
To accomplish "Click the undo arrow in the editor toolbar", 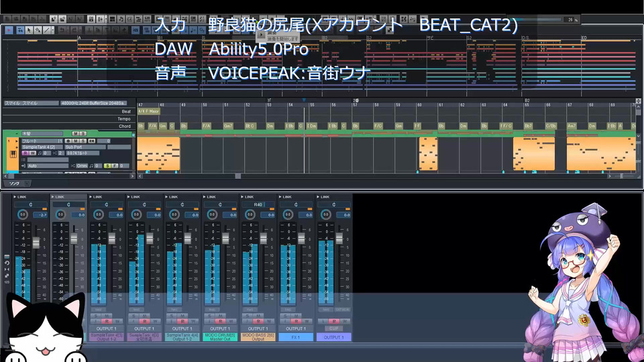I will click(x=62, y=30).
